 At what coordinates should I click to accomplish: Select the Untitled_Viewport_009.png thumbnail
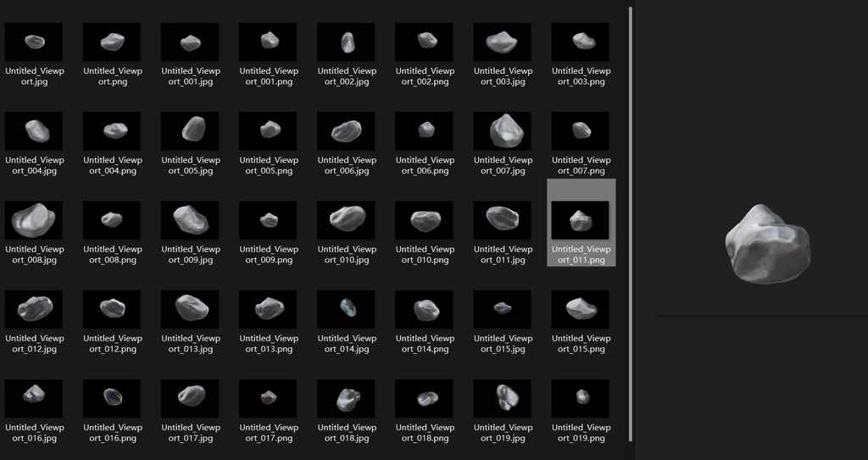click(268, 220)
